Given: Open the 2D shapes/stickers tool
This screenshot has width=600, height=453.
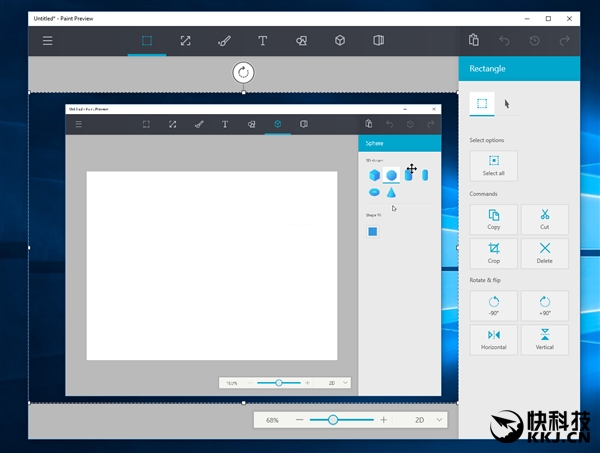Looking at the screenshot, I should 302,41.
